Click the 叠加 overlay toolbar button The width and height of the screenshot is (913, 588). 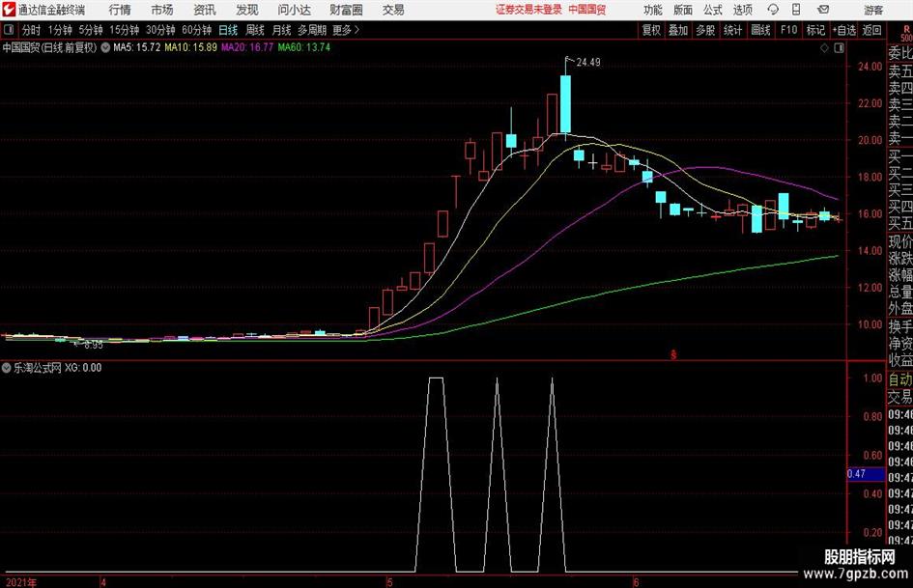click(x=678, y=30)
